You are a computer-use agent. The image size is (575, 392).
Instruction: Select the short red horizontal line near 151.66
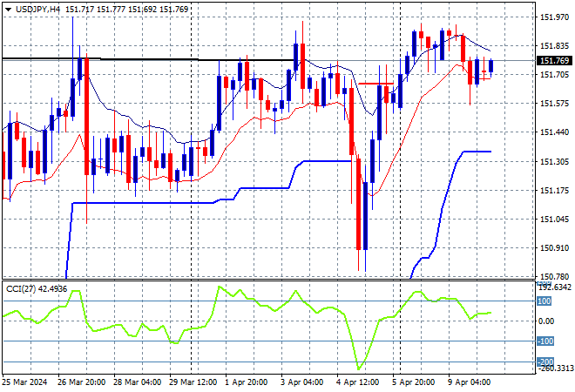375,84
